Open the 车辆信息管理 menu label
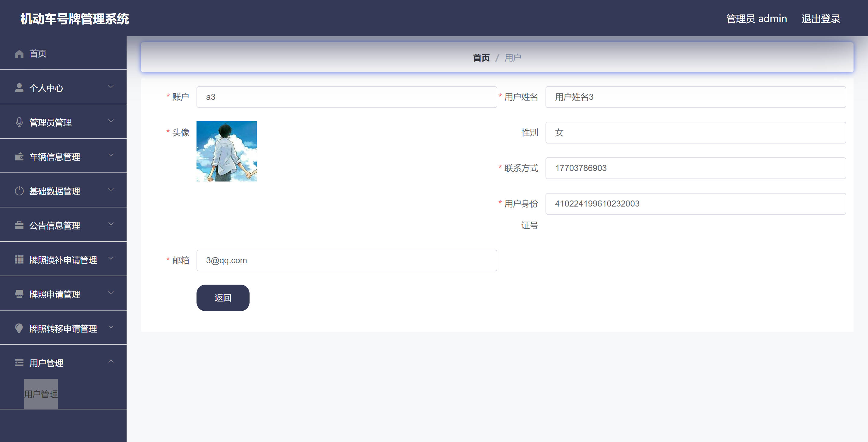This screenshot has width=868, height=442. pyautogui.click(x=55, y=157)
